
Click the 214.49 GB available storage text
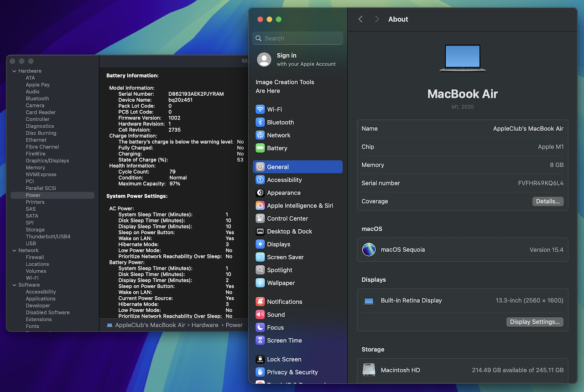click(x=518, y=370)
